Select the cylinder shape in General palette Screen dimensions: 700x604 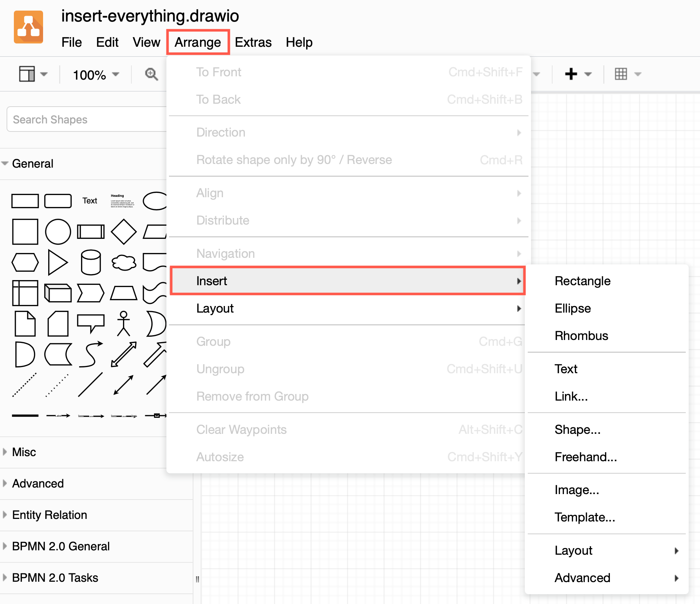91,262
